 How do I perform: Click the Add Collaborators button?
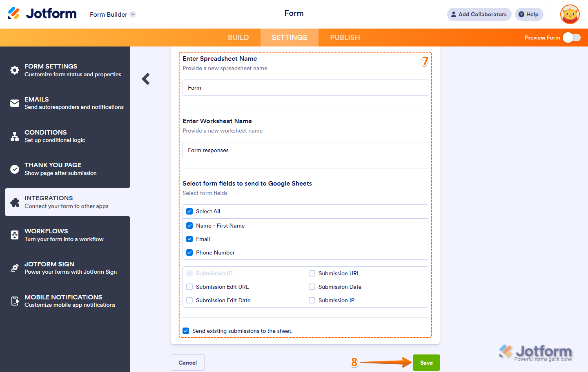pyautogui.click(x=479, y=14)
